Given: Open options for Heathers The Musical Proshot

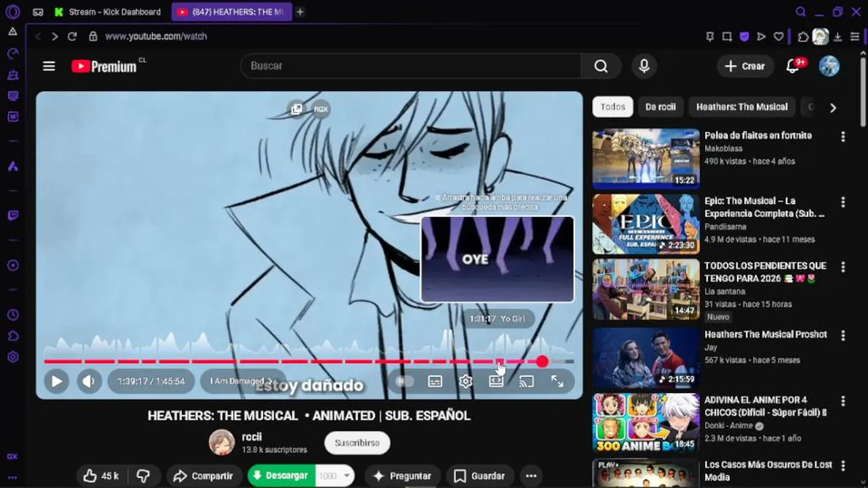Looking at the screenshot, I should coord(843,335).
